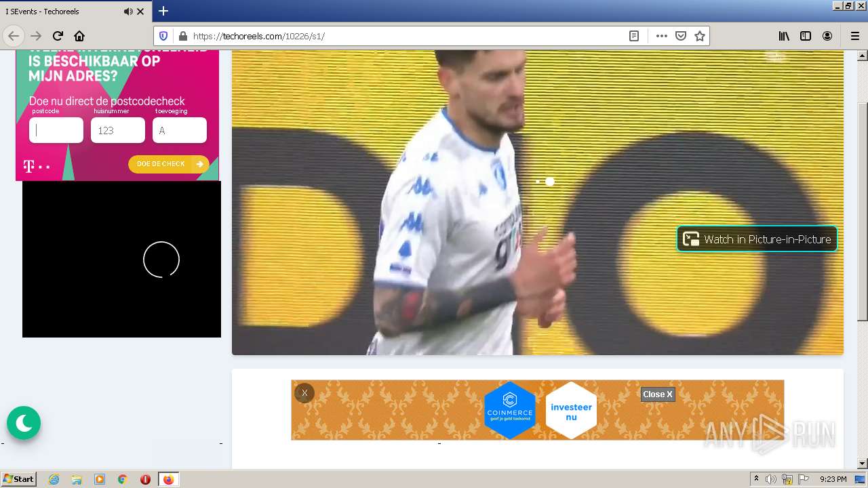Show hidden system tray icons
The height and width of the screenshot is (488, 868).
coord(756,479)
